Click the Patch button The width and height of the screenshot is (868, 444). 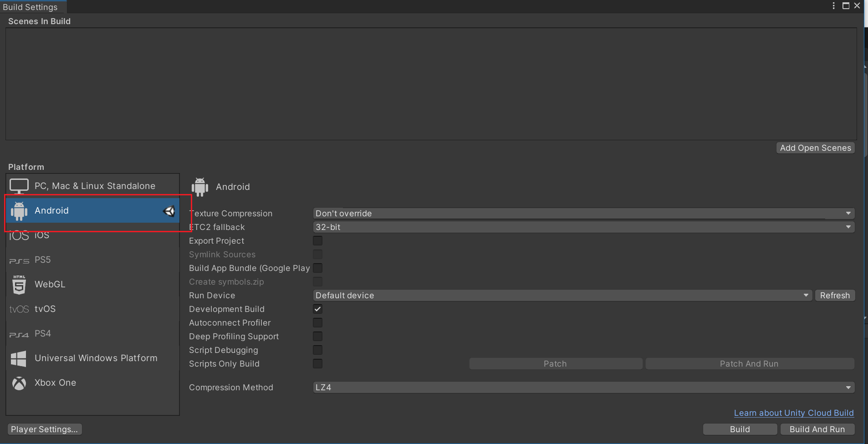click(x=556, y=363)
